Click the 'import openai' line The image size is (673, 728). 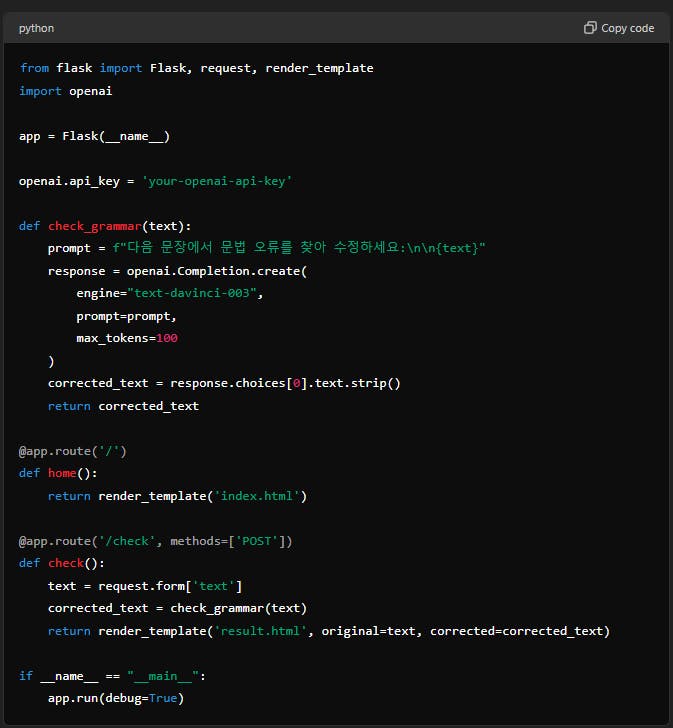(x=65, y=91)
